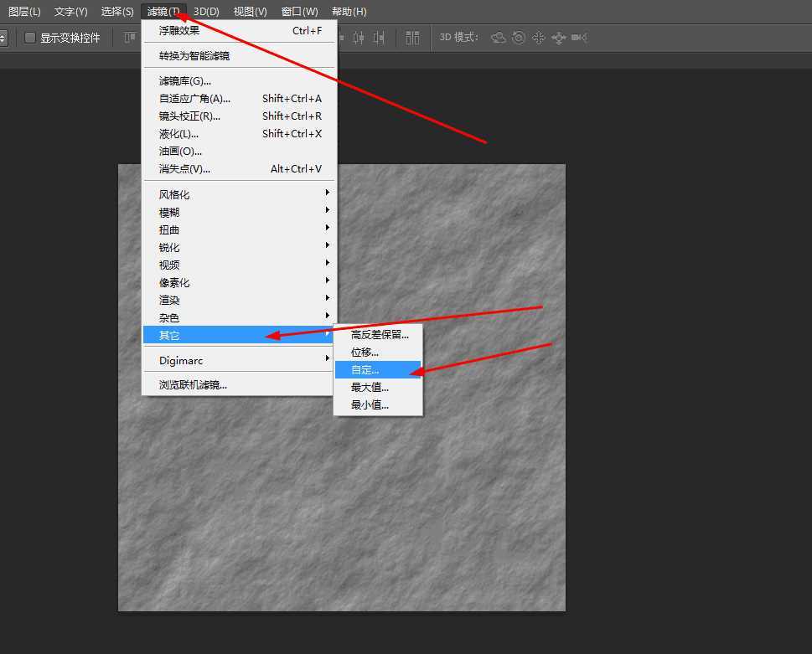Open the 窗口(W) menu in menu bar

tap(299, 12)
